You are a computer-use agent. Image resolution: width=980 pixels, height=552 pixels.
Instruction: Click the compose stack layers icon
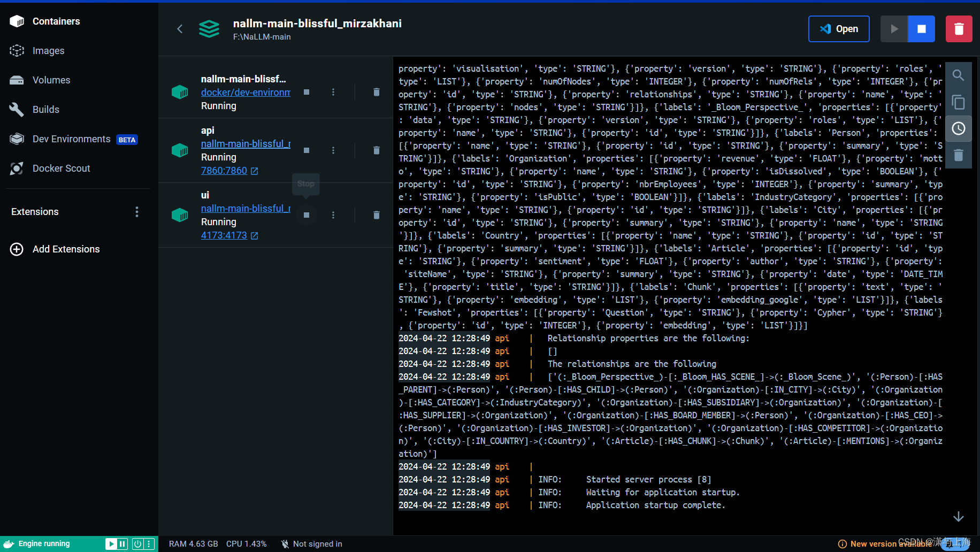coord(209,29)
